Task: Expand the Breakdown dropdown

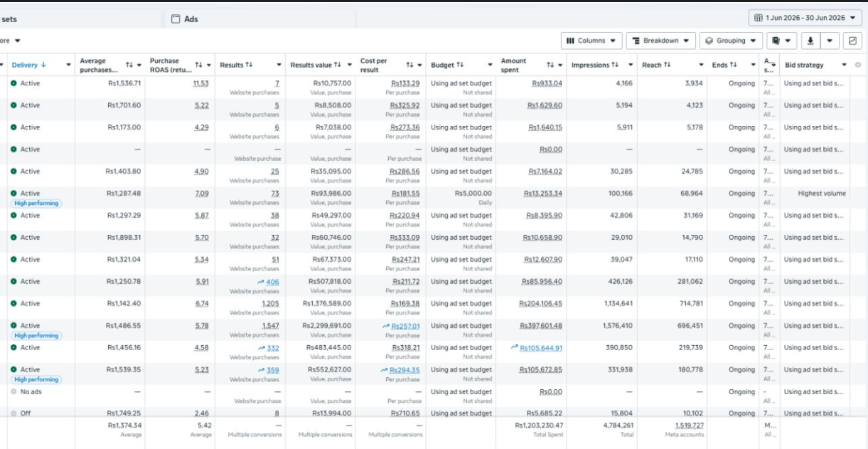Action: 660,41
